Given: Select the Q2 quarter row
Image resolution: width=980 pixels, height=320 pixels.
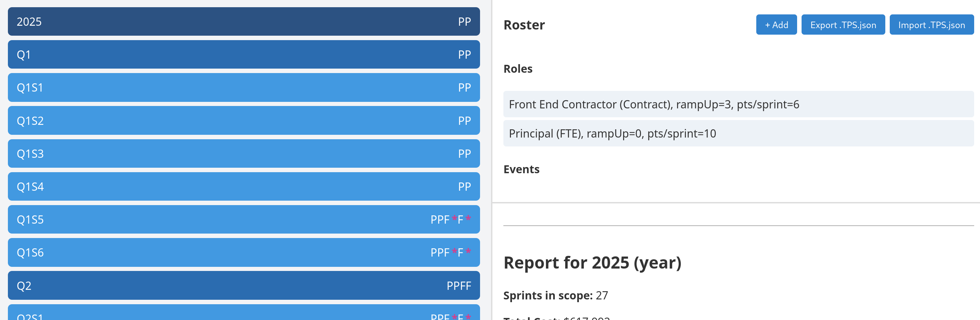Looking at the screenshot, I should pyautogui.click(x=244, y=285).
